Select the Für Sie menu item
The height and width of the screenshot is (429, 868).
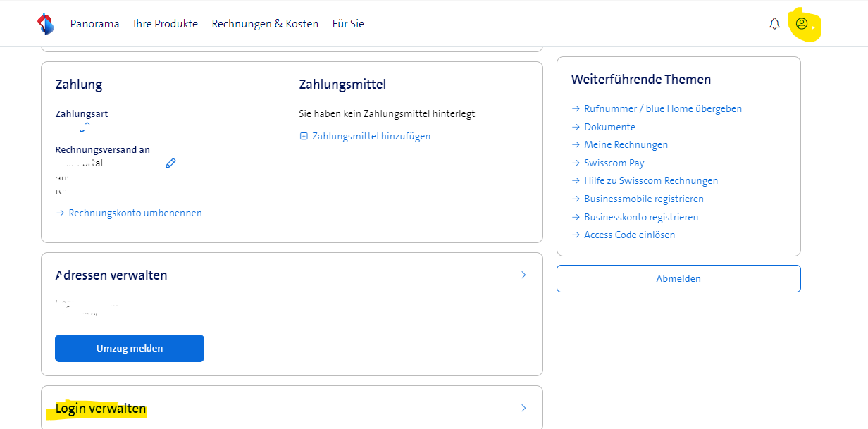pyautogui.click(x=348, y=24)
